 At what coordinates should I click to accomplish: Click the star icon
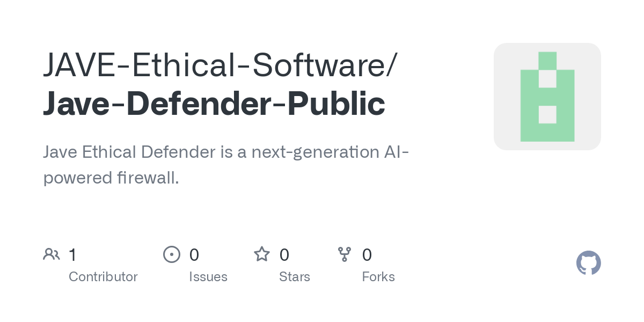tap(262, 254)
